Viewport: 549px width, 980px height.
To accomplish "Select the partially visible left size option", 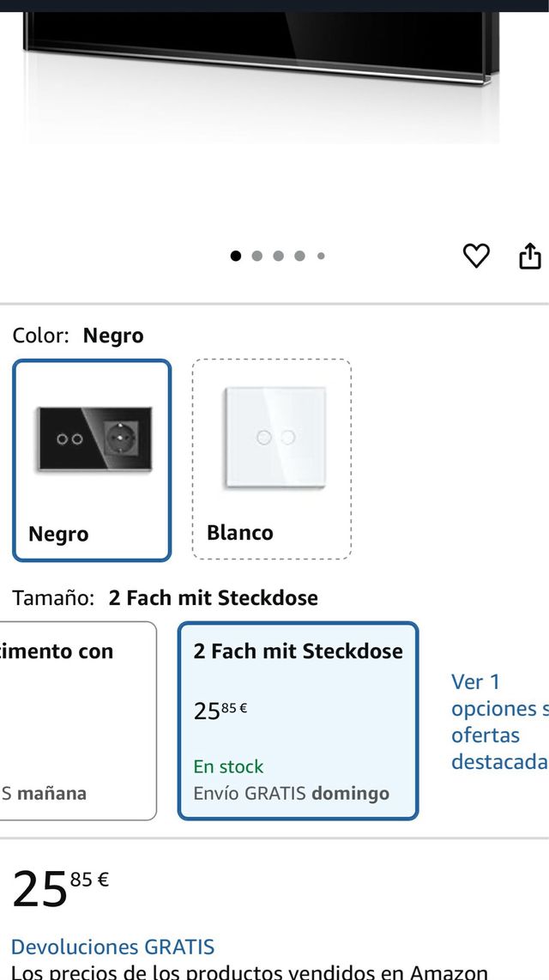I will (x=73, y=721).
